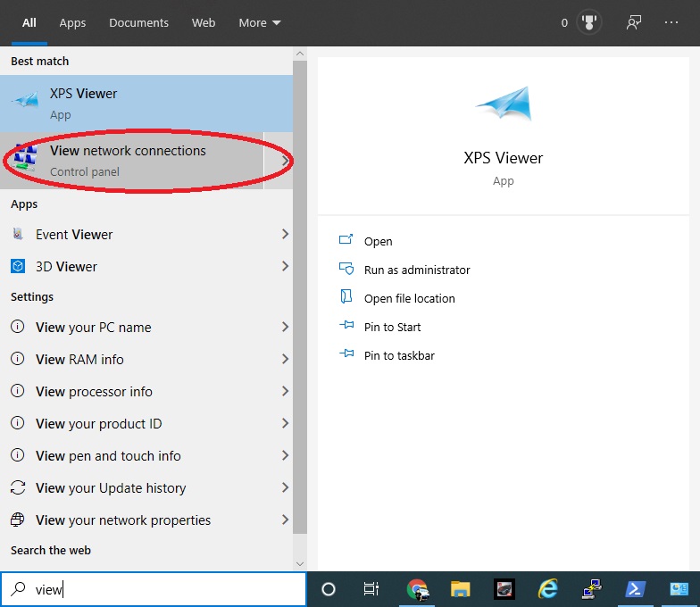The image size is (700, 607).
Task: Expand the View your PC name chevron
Action: point(286,327)
